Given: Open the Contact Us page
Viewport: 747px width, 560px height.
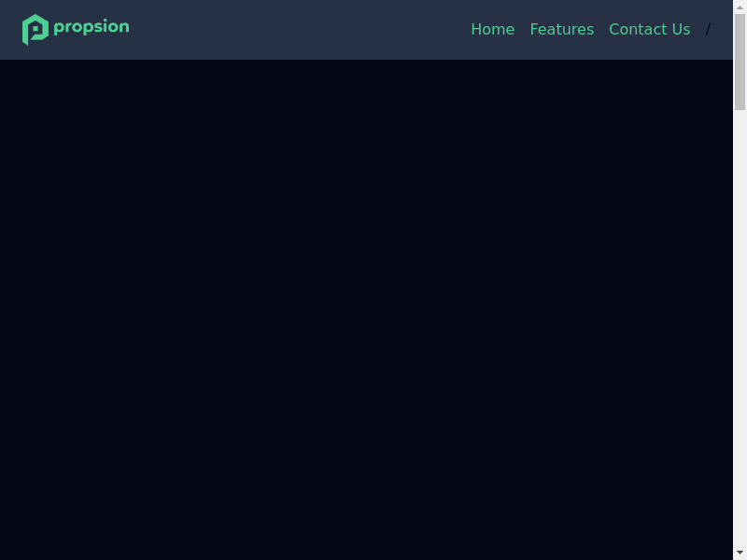Looking at the screenshot, I should tap(649, 30).
